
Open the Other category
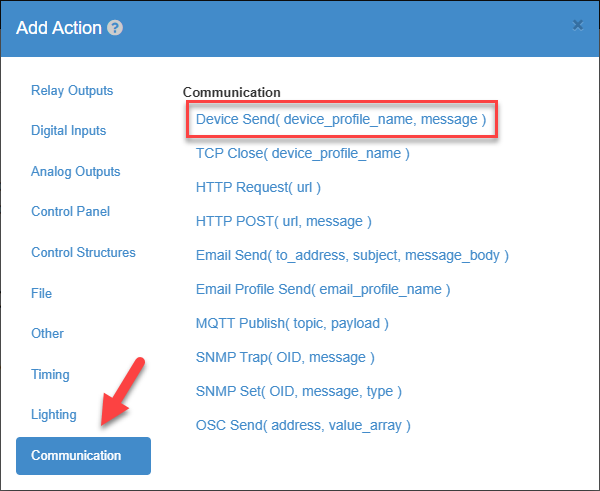coord(47,334)
